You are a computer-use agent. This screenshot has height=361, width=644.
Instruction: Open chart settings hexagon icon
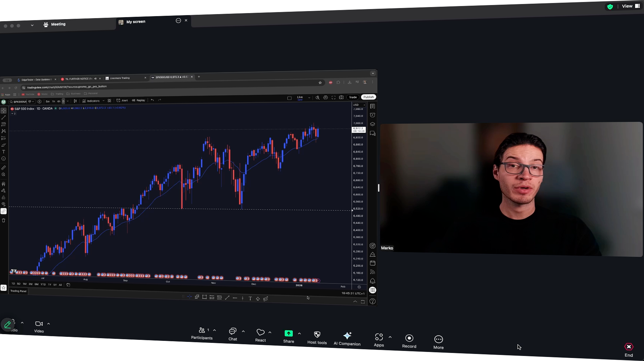pyautogui.click(x=326, y=98)
